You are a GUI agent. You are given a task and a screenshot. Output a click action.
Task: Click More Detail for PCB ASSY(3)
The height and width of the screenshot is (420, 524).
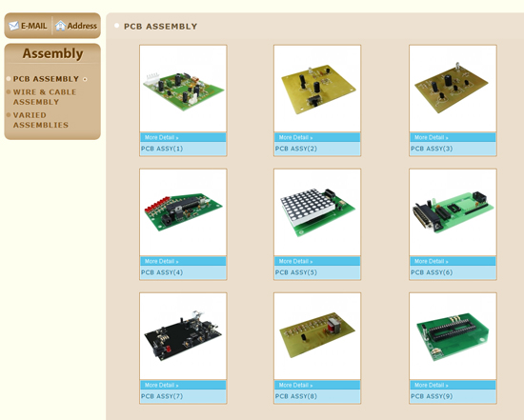tap(431, 137)
